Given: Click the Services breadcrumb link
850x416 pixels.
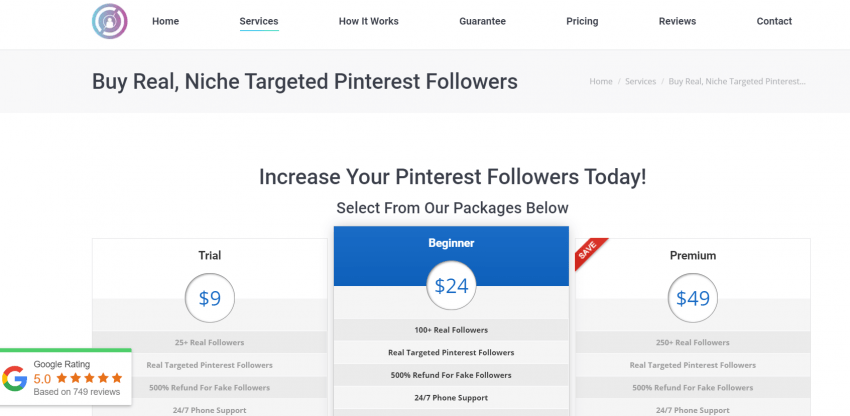Looking at the screenshot, I should 640,81.
